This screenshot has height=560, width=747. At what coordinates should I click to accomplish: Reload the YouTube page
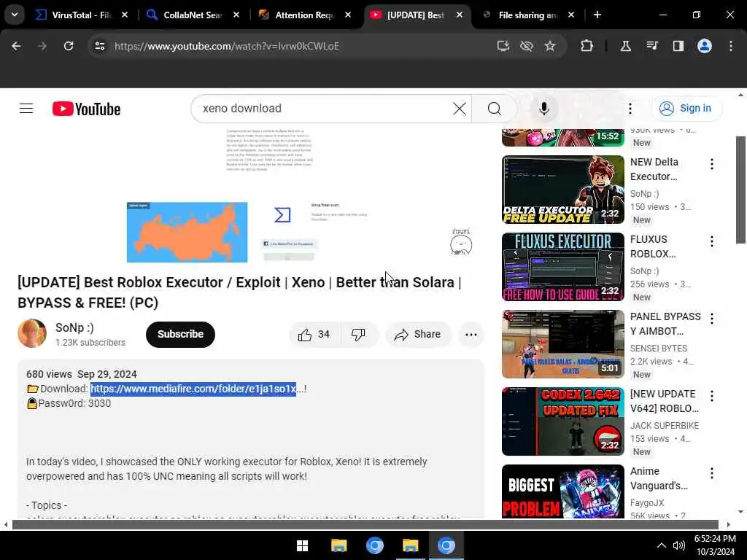click(x=69, y=46)
